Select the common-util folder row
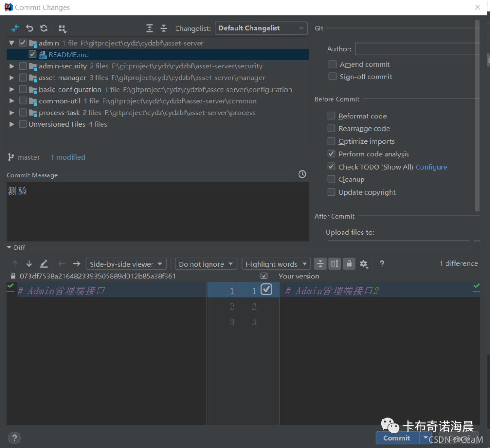Image resolution: width=490 pixels, height=448 pixels. pyautogui.click(x=59, y=101)
